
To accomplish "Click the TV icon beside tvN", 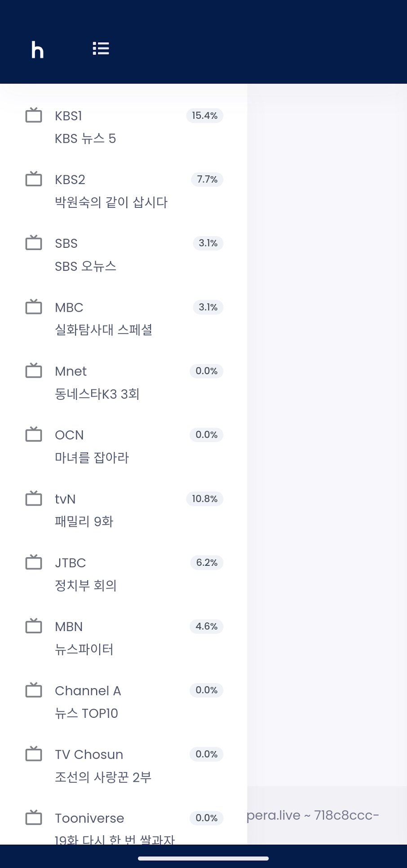I will pyautogui.click(x=34, y=498).
